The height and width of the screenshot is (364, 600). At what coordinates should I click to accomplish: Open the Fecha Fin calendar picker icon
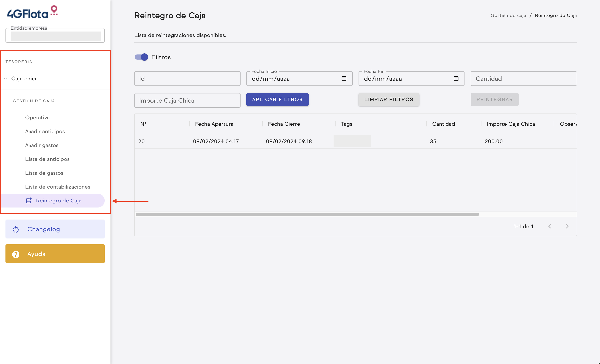point(456,79)
